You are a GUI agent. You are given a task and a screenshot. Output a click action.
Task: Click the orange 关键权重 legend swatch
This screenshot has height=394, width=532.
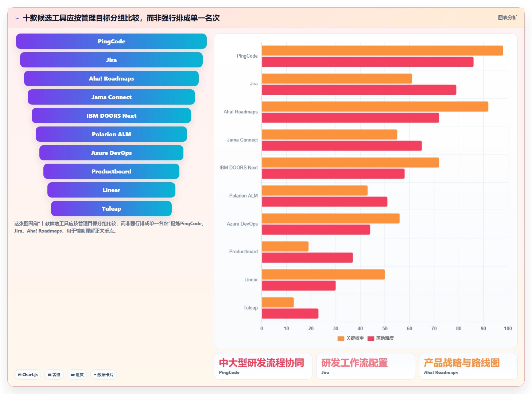[x=341, y=338]
